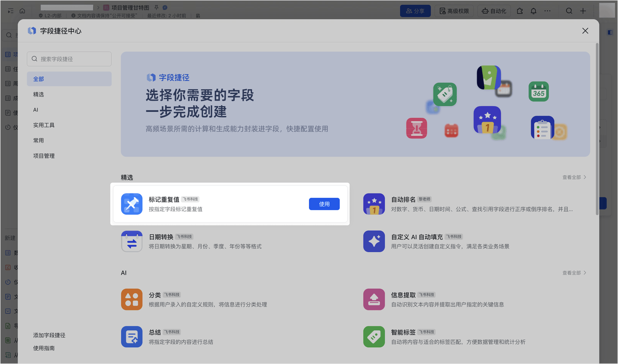Viewport: 618px width, 364px height.
Task: Open notifications bell icon in top bar
Action: pos(534,11)
